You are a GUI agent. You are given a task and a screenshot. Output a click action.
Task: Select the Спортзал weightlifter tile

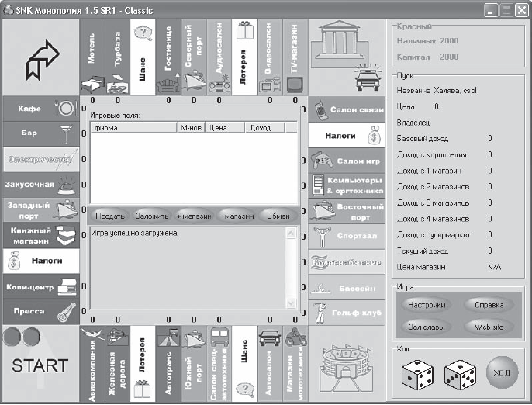[x=347, y=237]
